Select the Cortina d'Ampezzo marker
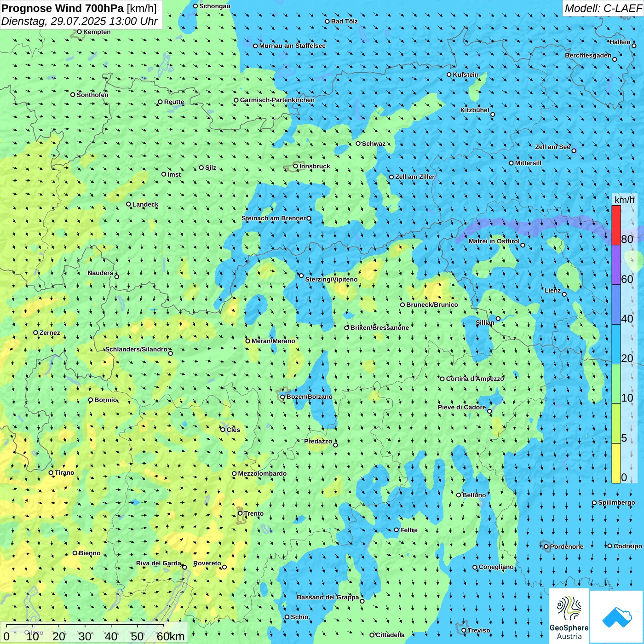The height and width of the screenshot is (644, 644). 443,379
